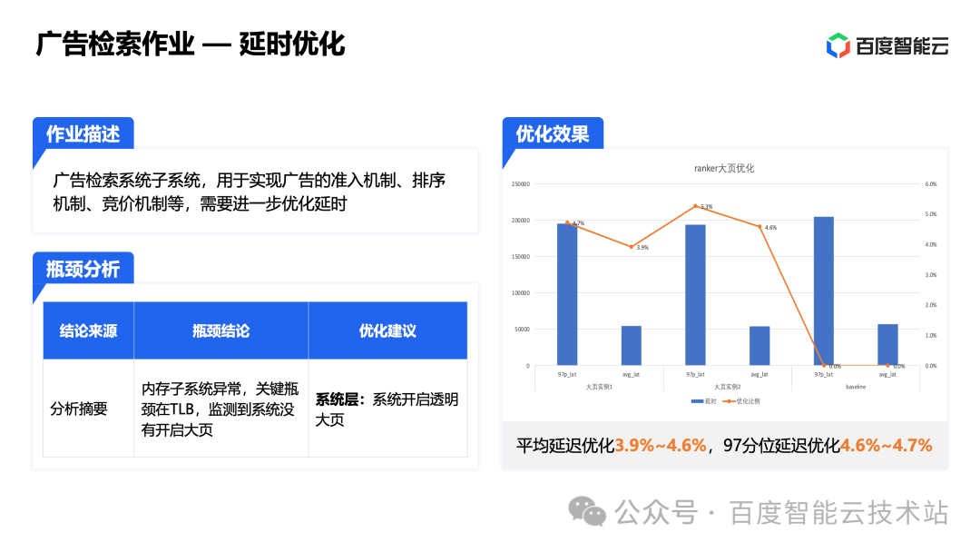Click the "作业描述" section header
Image resolution: width=980 pixels, height=552 pixels.
pyautogui.click(x=83, y=133)
